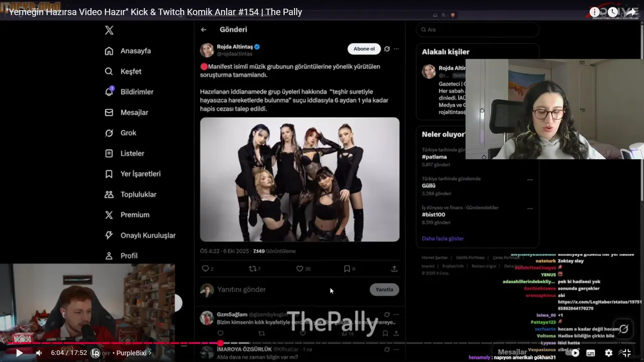Open more options for the #bist100 trend

coord(530,208)
